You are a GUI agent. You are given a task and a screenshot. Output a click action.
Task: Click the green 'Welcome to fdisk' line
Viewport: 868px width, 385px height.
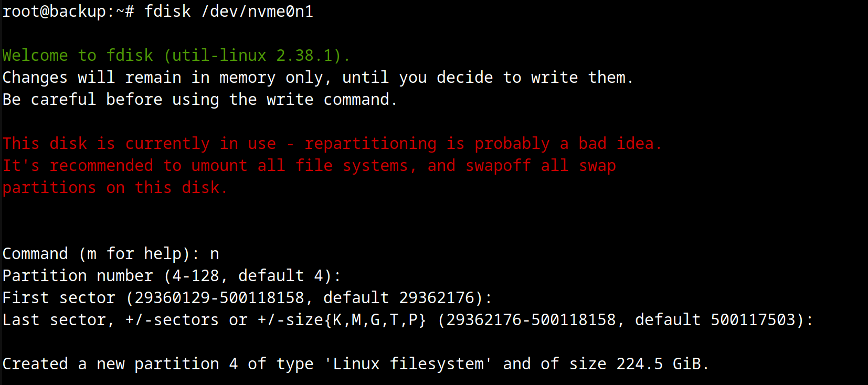point(176,55)
